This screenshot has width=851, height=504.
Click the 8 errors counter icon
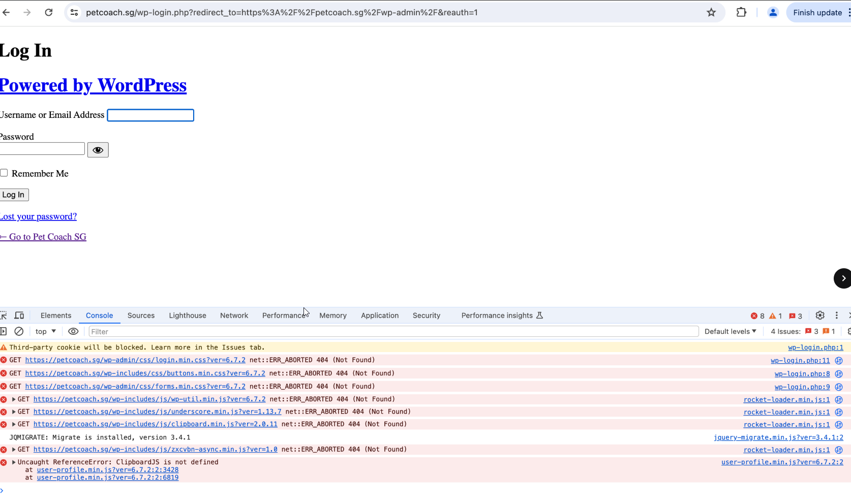click(757, 316)
